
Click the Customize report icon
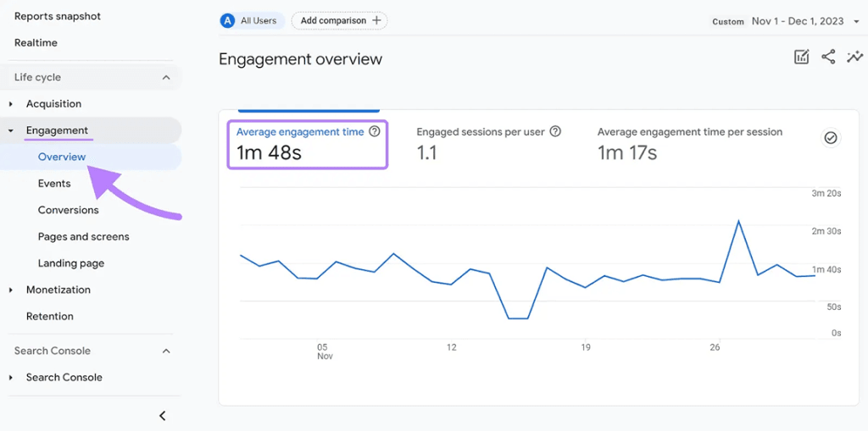pyautogui.click(x=801, y=58)
